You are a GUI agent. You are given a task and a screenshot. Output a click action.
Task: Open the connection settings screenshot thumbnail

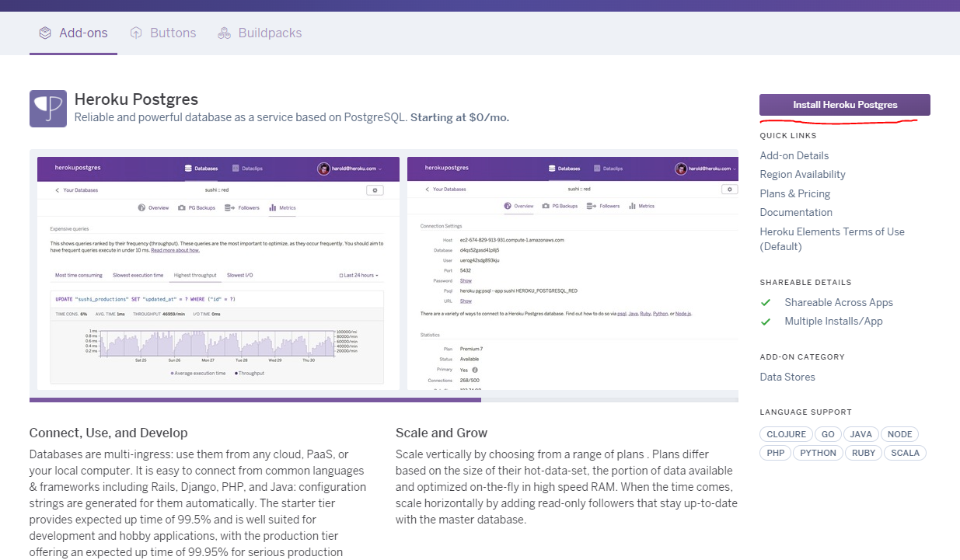tap(573, 273)
